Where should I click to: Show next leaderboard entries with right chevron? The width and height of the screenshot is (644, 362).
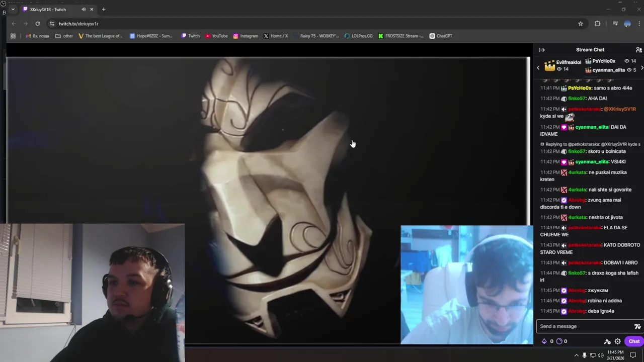pos(641,67)
